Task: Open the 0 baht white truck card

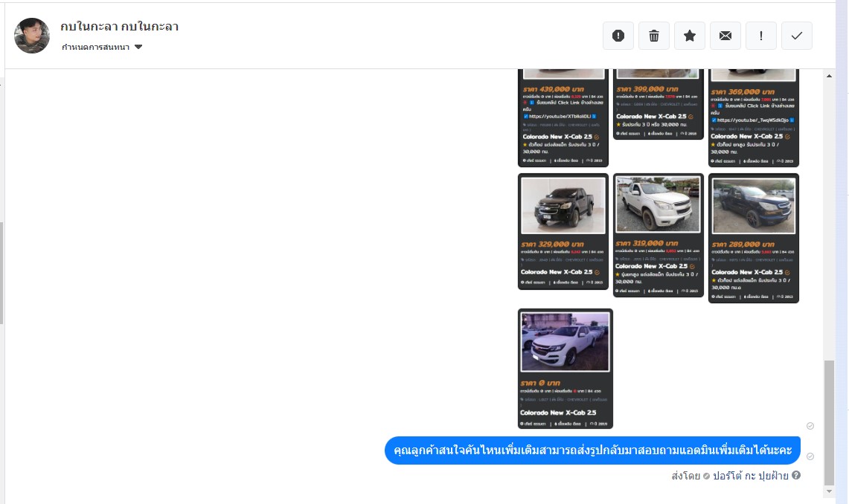Action: coord(566,369)
